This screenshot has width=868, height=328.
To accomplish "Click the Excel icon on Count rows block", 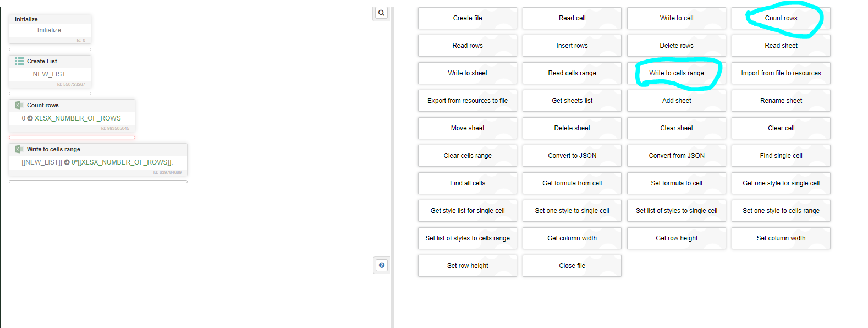I will (19, 105).
